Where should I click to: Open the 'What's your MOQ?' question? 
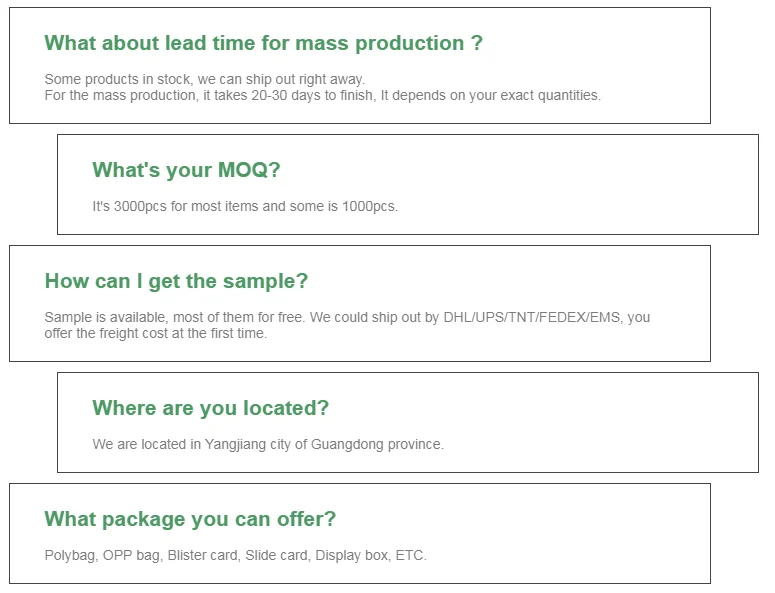coord(186,170)
